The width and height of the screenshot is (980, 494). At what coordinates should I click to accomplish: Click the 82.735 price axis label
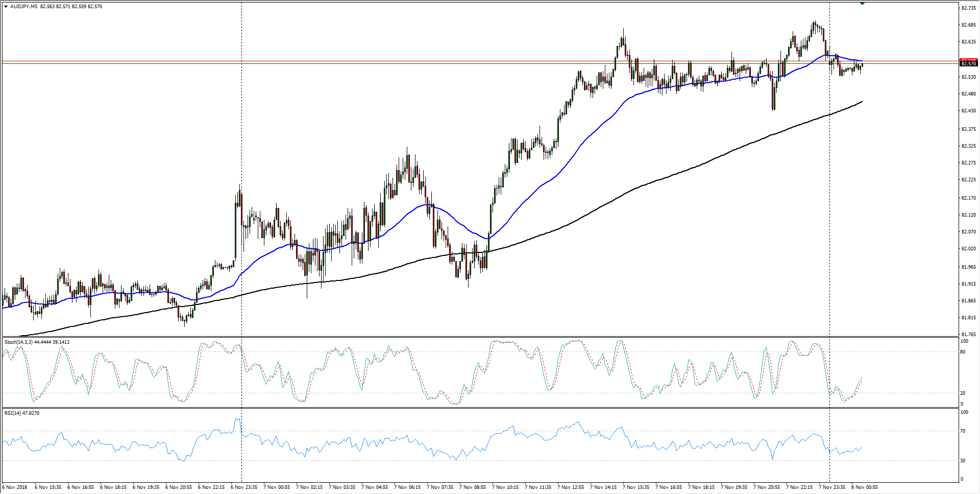[x=968, y=8]
